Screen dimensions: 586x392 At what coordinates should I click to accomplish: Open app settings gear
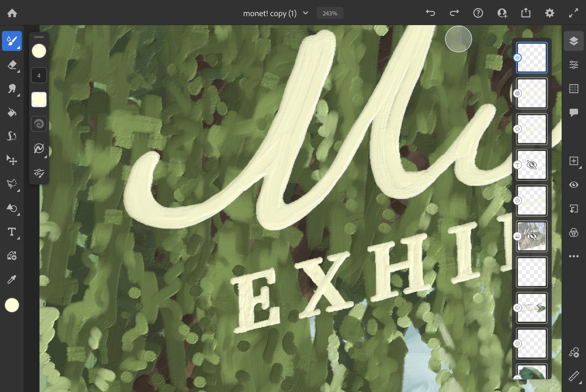549,13
